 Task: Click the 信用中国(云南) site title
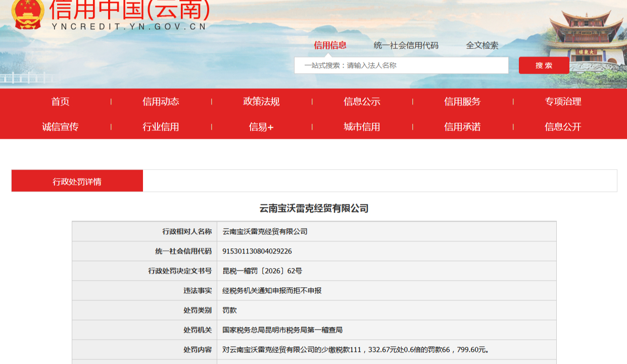click(x=130, y=9)
